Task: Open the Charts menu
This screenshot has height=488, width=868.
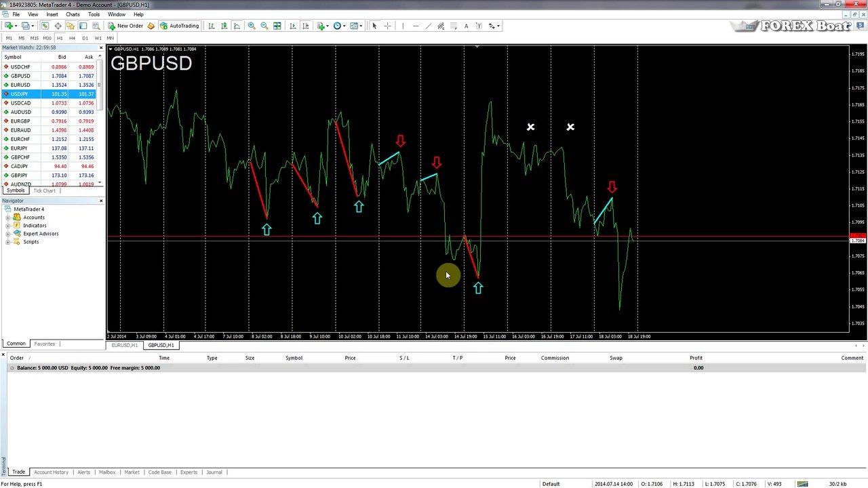Action: (x=73, y=14)
